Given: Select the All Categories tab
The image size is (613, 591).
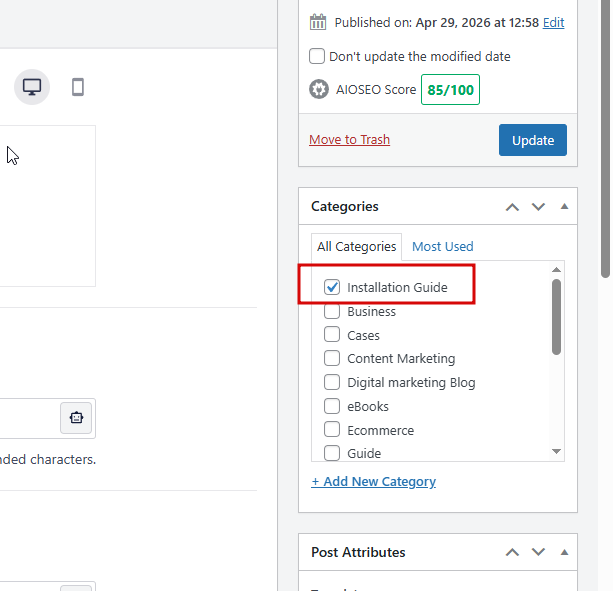Looking at the screenshot, I should pyautogui.click(x=357, y=246).
